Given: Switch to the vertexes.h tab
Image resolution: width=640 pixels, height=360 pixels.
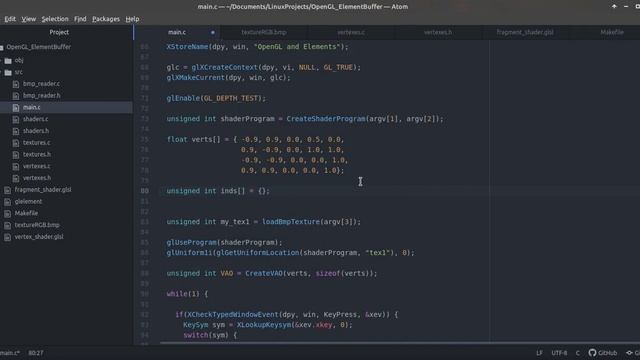Looking at the screenshot, I should 438,32.
